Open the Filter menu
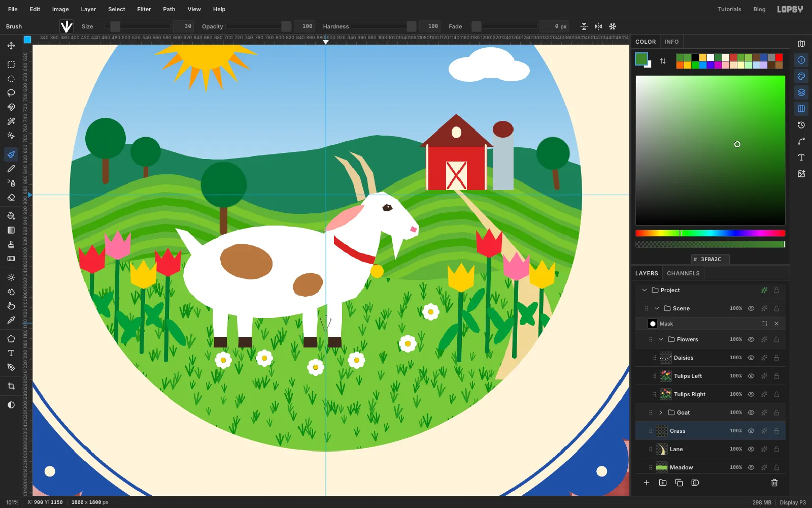 144,9
